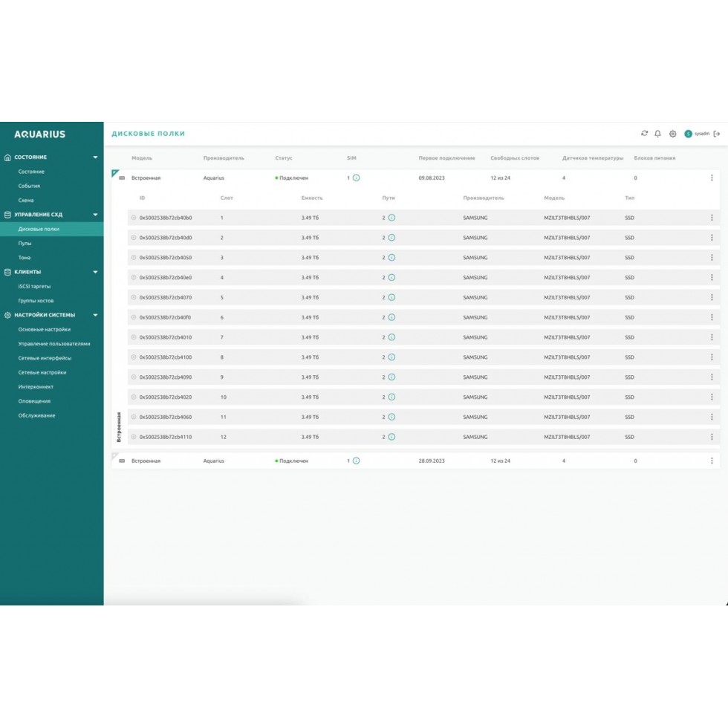Viewport: 728px width, 728px height.
Task: Collapse the СОСТОЯНИЕ sidebar section arrow
Action: [95, 157]
